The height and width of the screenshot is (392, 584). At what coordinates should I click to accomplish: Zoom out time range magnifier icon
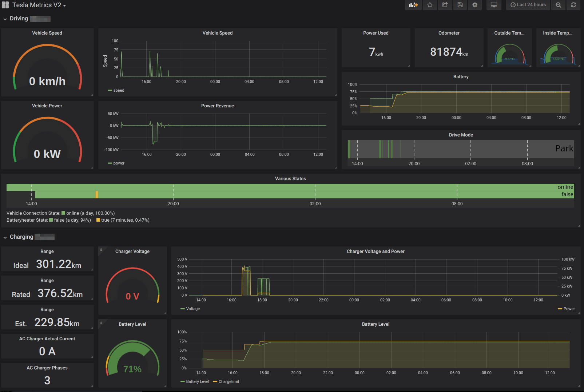click(558, 5)
